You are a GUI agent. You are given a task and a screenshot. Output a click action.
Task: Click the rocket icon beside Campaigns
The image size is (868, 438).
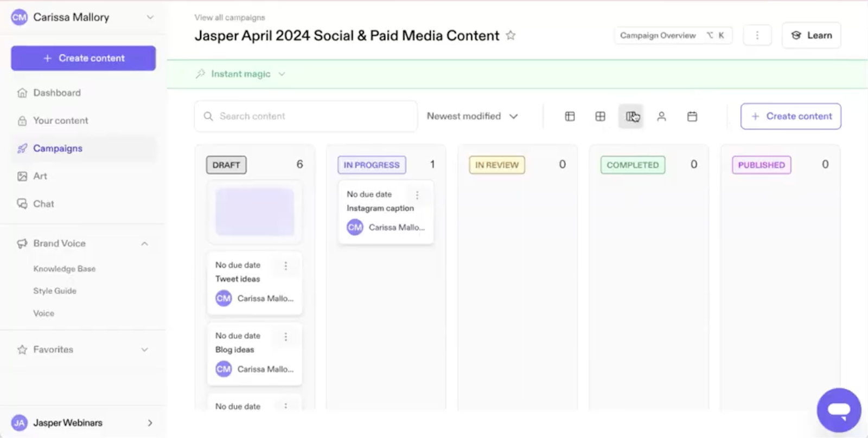tap(22, 148)
